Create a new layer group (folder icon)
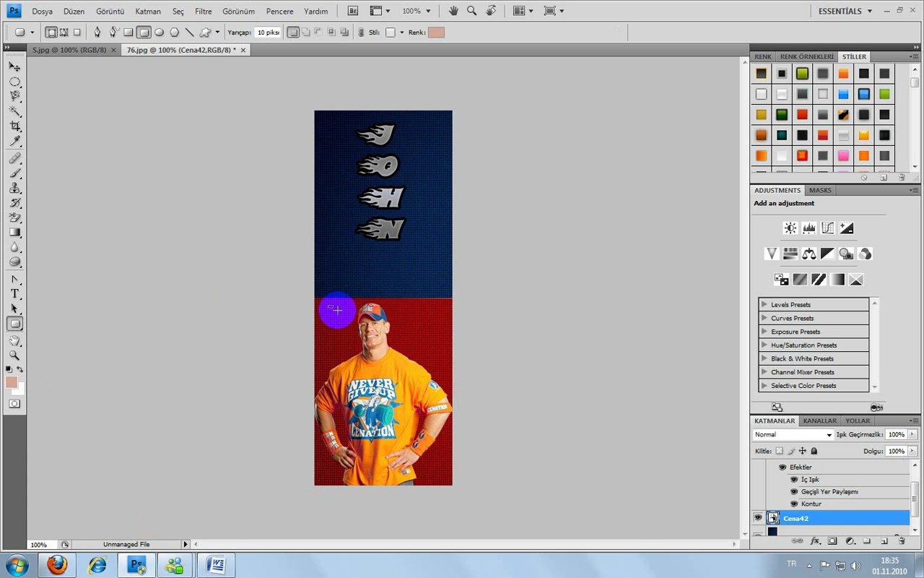Image resolution: width=924 pixels, height=578 pixels. pyautogui.click(x=866, y=540)
